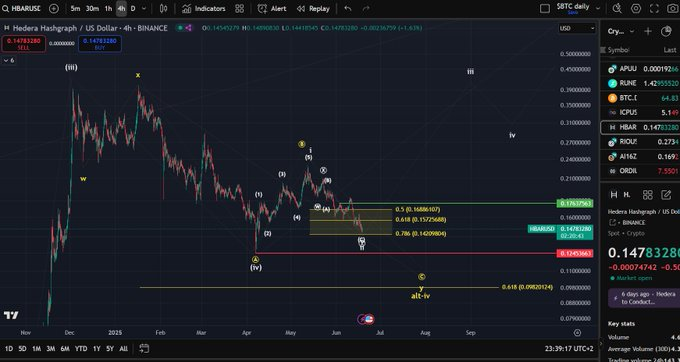Viewport: 680px width, 362px height.
Task: Add symbol to watchlist plus icon
Action: [648, 31]
